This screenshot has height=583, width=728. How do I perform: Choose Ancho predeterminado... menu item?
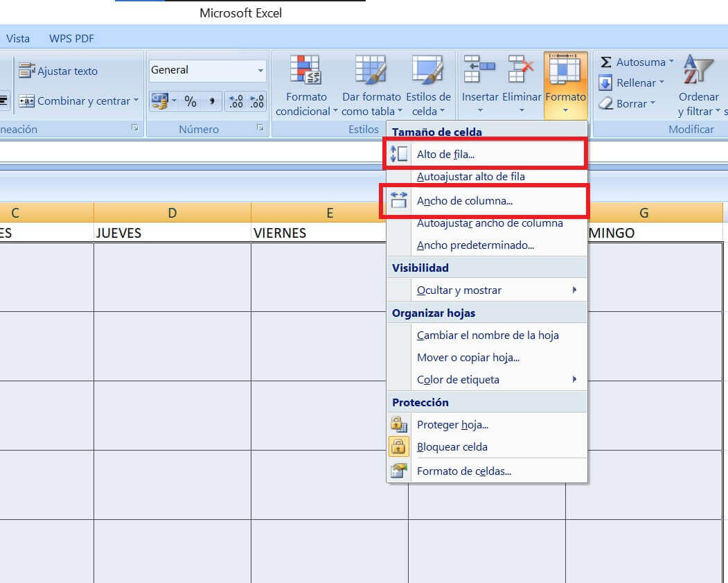pos(486,245)
